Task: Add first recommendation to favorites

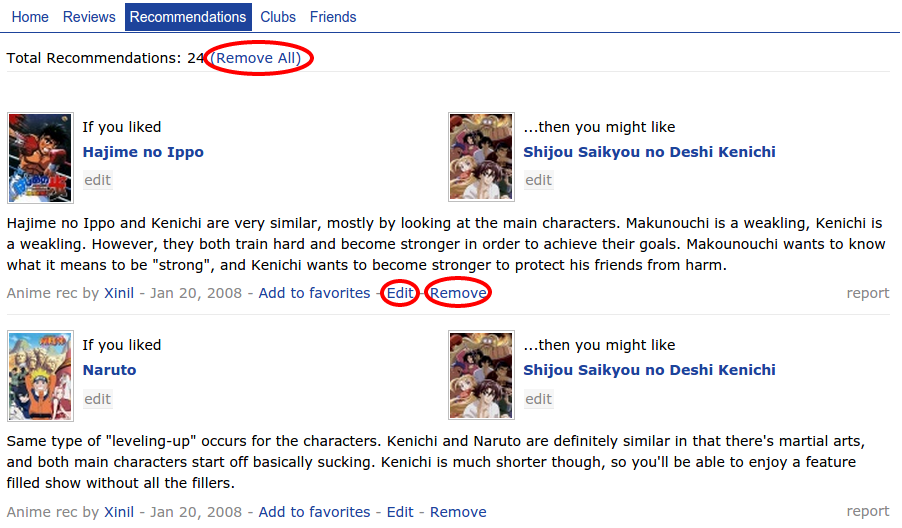Action: coord(314,293)
